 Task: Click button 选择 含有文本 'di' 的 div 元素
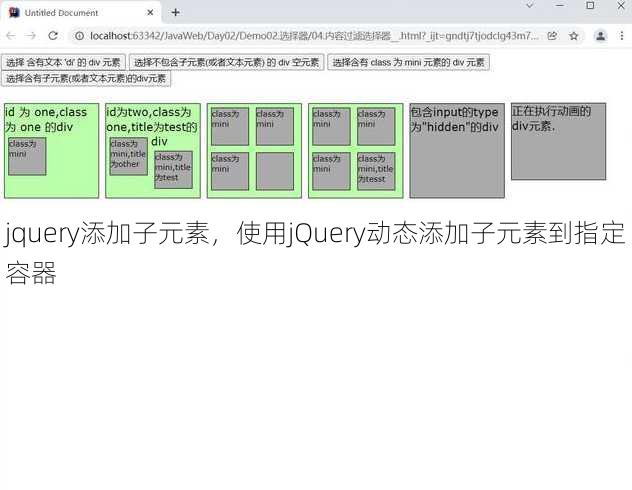[x=63, y=62]
